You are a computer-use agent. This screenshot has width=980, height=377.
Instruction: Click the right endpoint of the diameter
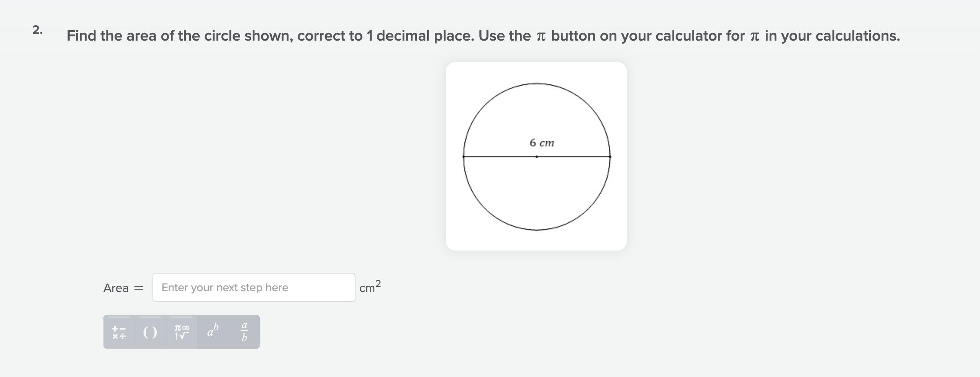[610, 157]
